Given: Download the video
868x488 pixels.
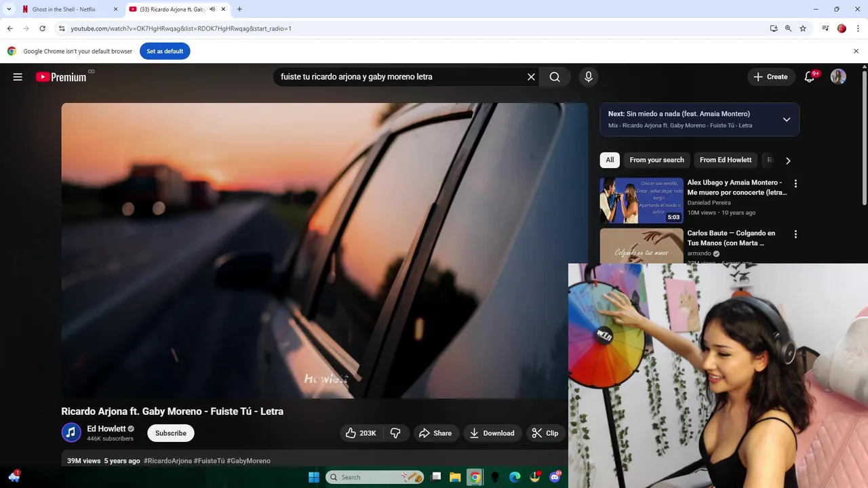Looking at the screenshot, I should coord(492,433).
